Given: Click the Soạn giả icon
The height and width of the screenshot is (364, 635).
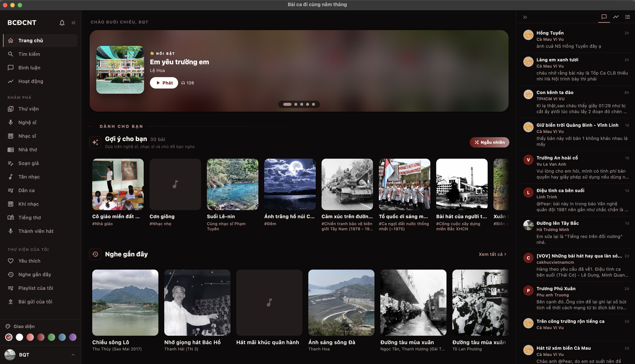Looking at the screenshot, I should tap(11, 163).
